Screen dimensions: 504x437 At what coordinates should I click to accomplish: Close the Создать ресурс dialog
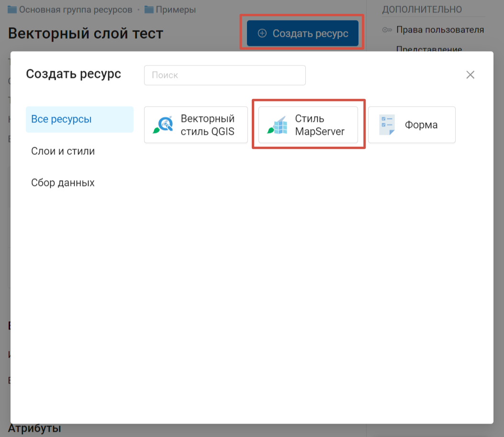click(470, 75)
